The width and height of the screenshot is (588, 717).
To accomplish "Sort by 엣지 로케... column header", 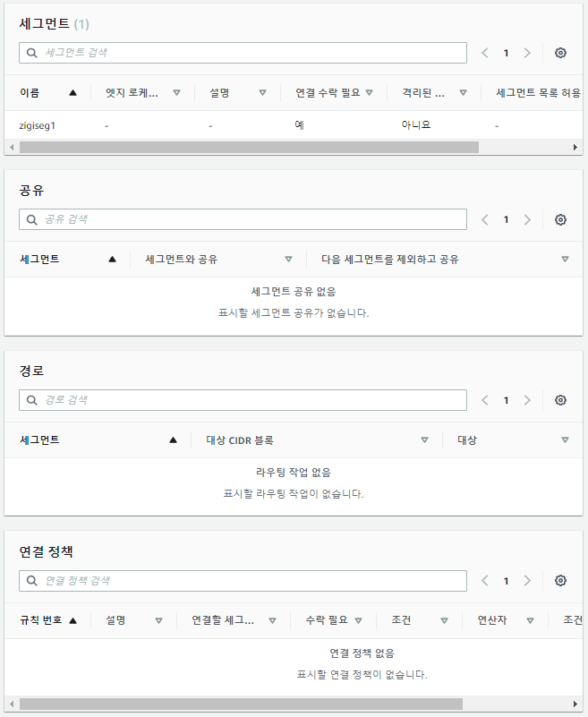I will pyautogui.click(x=142, y=93).
